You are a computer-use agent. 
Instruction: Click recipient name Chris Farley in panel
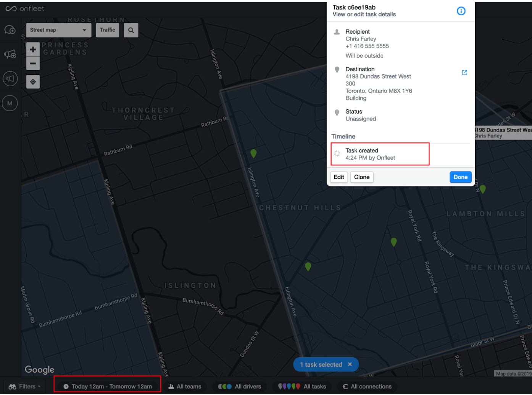361,39
